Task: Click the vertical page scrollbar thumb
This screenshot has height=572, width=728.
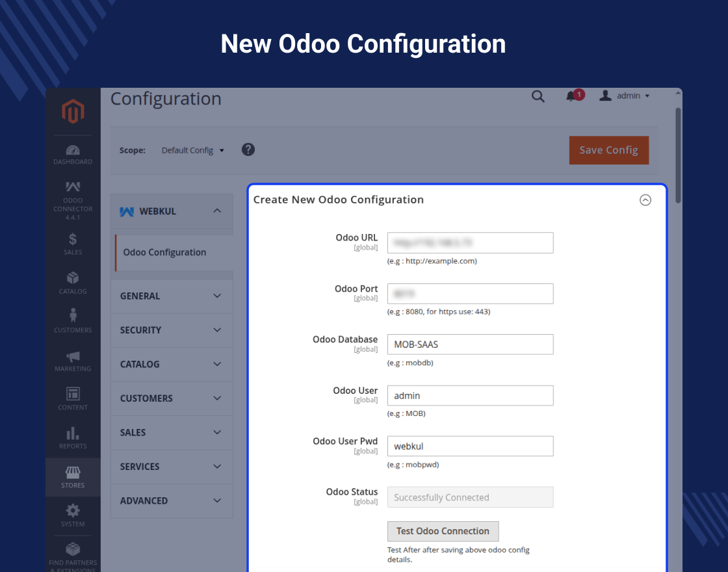Action: point(678,155)
